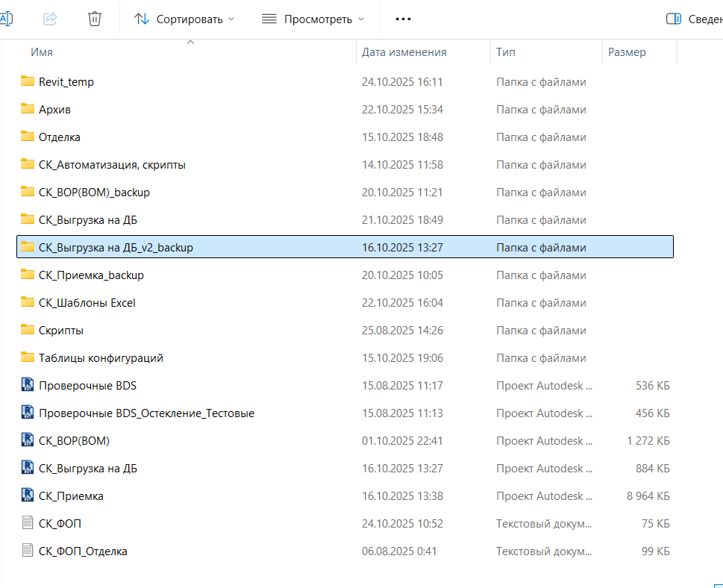Select the Отделка folder name
723x588 pixels.
click(x=60, y=137)
